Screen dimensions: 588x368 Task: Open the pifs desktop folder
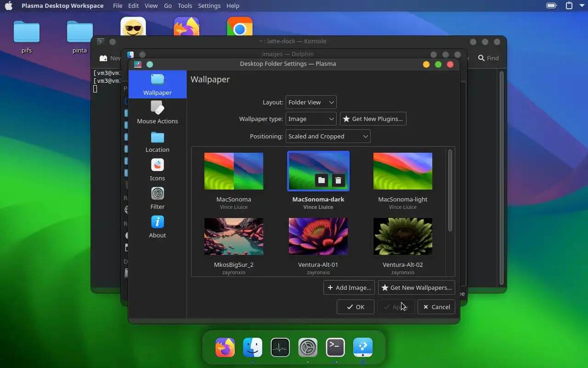27,37
